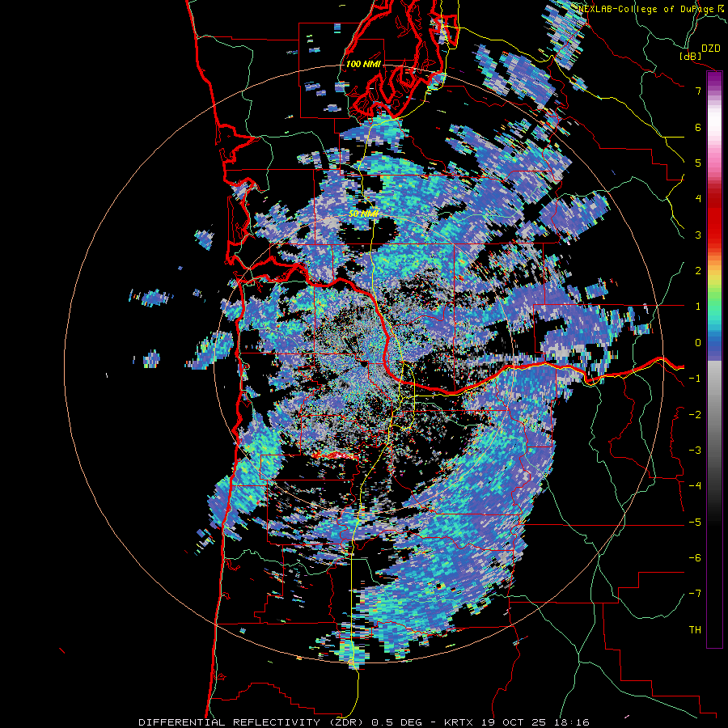Click the NEXLAB-College of DuPage credit text
This screenshot has width=728, height=728.
pyautogui.click(x=651, y=9)
